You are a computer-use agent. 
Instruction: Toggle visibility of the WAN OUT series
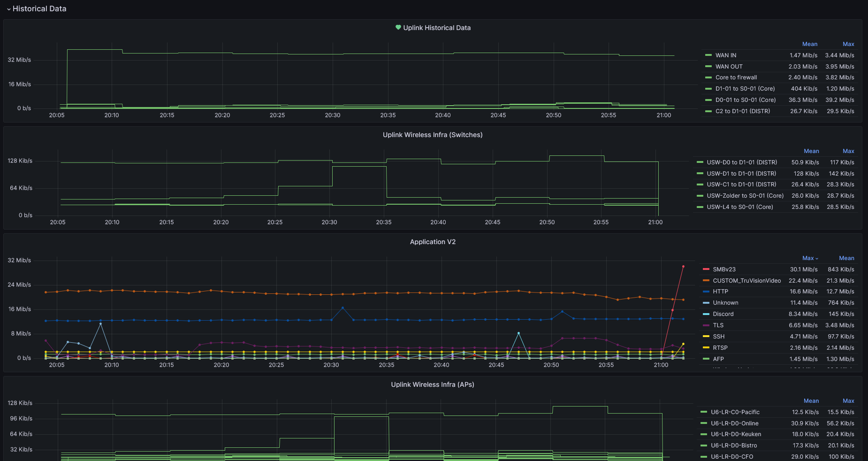click(x=729, y=66)
